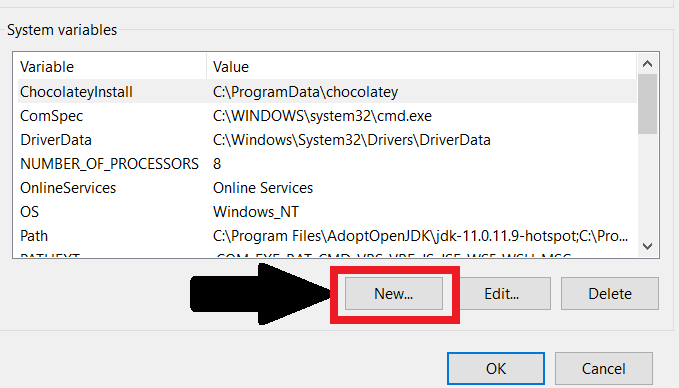Select the ChocolateyInstall variable row
The height and width of the screenshot is (388, 679).
pos(327,92)
